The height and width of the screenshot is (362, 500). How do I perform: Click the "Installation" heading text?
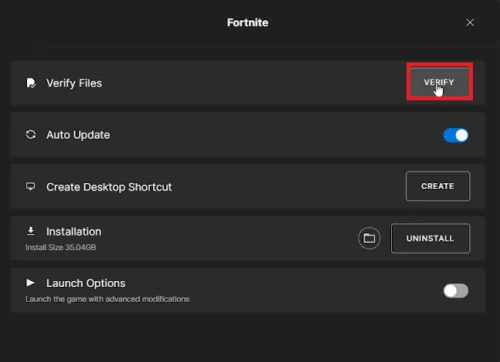pyautogui.click(x=74, y=231)
